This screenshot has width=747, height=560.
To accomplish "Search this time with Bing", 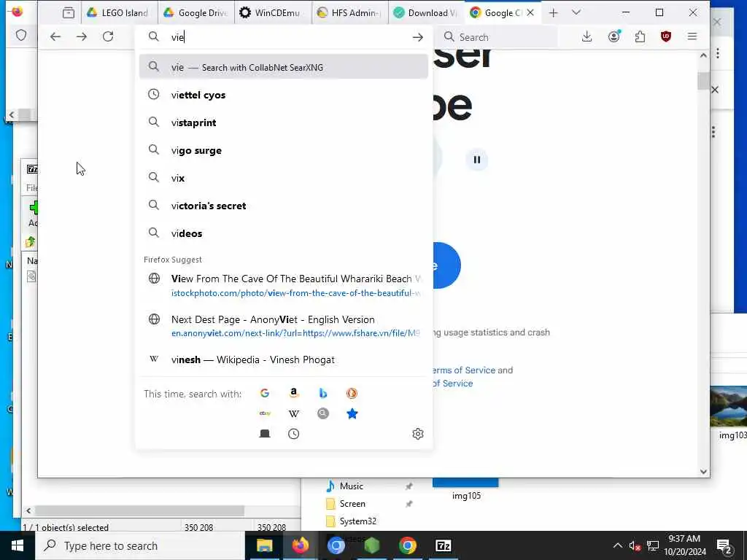I will pos(323,393).
